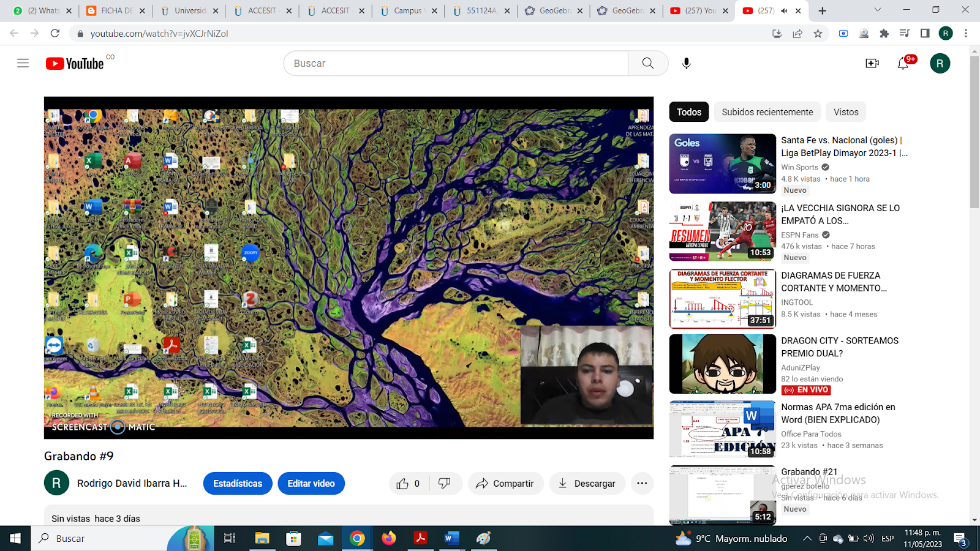Open DRAGON CITY live stream thumbnail
The height and width of the screenshot is (551, 980).
click(x=723, y=364)
